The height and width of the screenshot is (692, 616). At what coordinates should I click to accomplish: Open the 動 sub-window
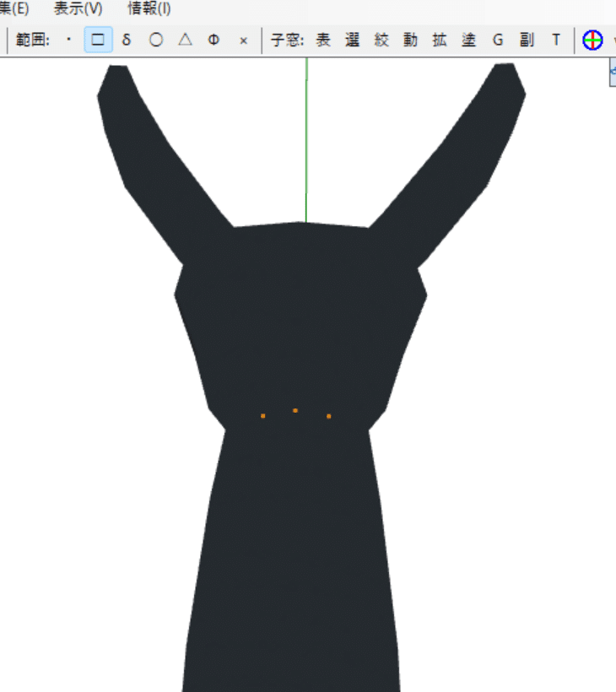410,40
